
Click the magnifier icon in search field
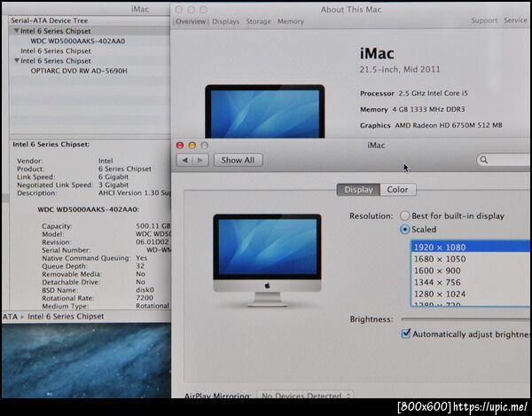pos(484,160)
